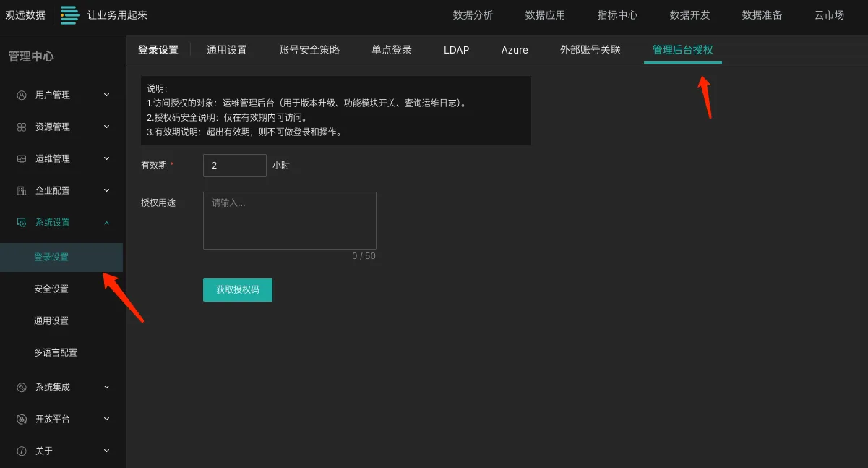Click the 授权用途 text area

pos(289,220)
